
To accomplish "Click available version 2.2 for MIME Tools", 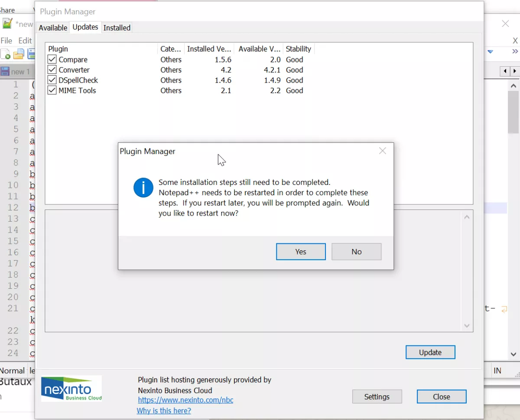I will (276, 91).
